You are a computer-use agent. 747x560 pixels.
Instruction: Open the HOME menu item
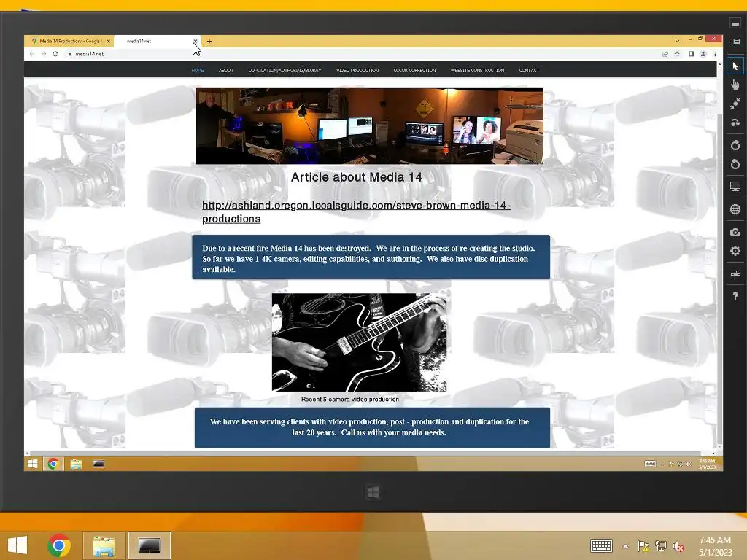(198, 70)
